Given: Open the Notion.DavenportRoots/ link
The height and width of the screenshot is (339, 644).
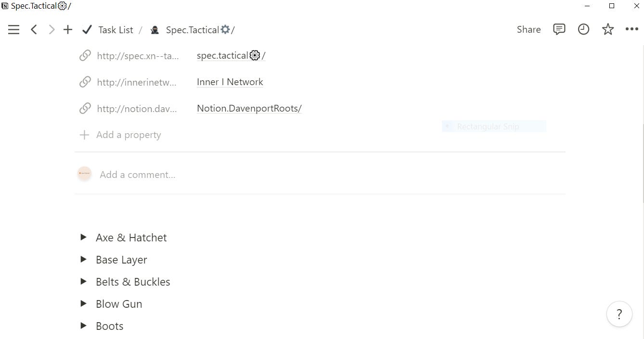Looking at the screenshot, I should [249, 108].
